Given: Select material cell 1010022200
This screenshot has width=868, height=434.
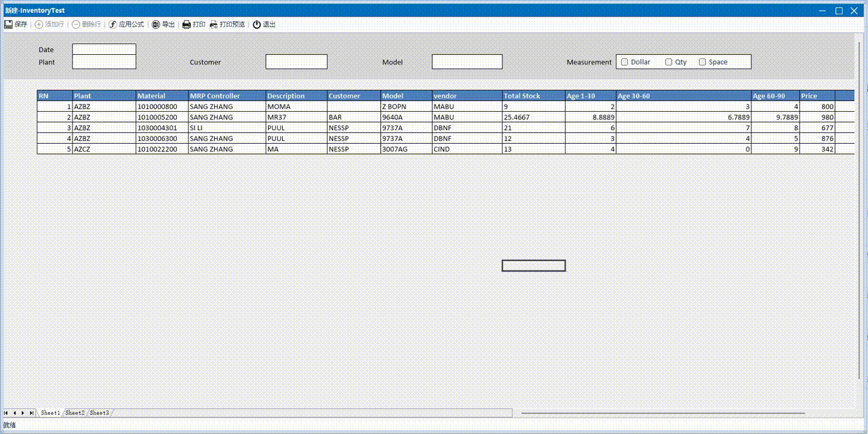Looking at the screenshot, I should click(x=162, y=149).
